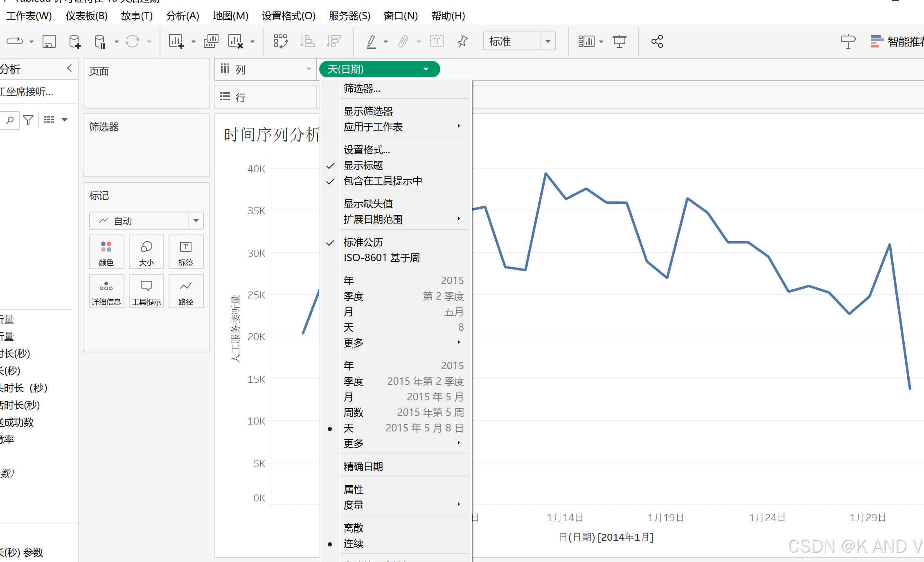Open the 分析(A) menu
Image resolution: width=924 pixels, height=562 pixels.
(183, 16)
